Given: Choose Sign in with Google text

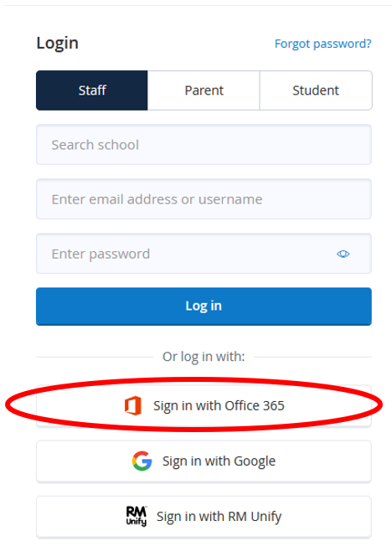Looking at the screenshot, I should pyautogui.click(x=219, y=461).
